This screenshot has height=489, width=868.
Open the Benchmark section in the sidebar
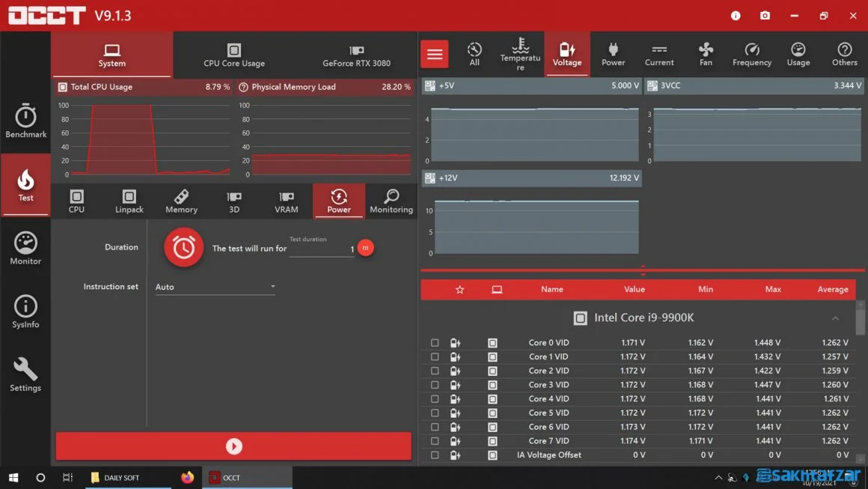[x=25, y=121]
